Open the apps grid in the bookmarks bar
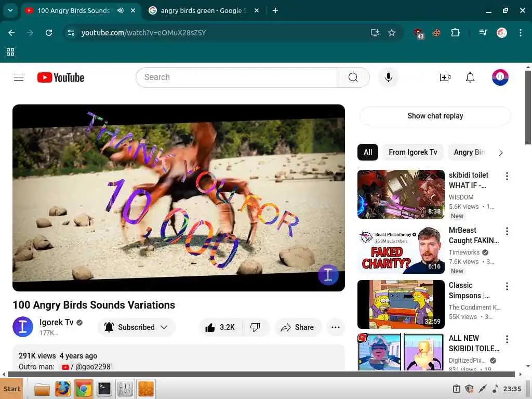532x399 pixels. click(x=10, y=52)
